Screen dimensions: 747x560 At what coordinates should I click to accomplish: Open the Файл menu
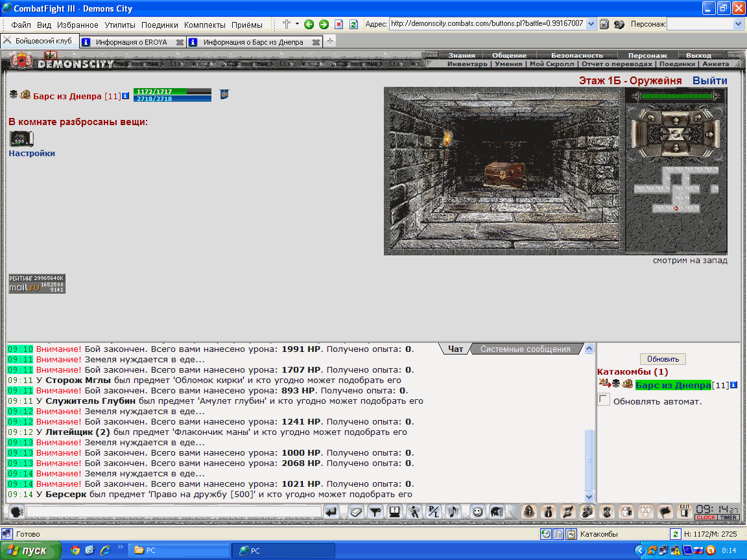(x=21, y=25)
